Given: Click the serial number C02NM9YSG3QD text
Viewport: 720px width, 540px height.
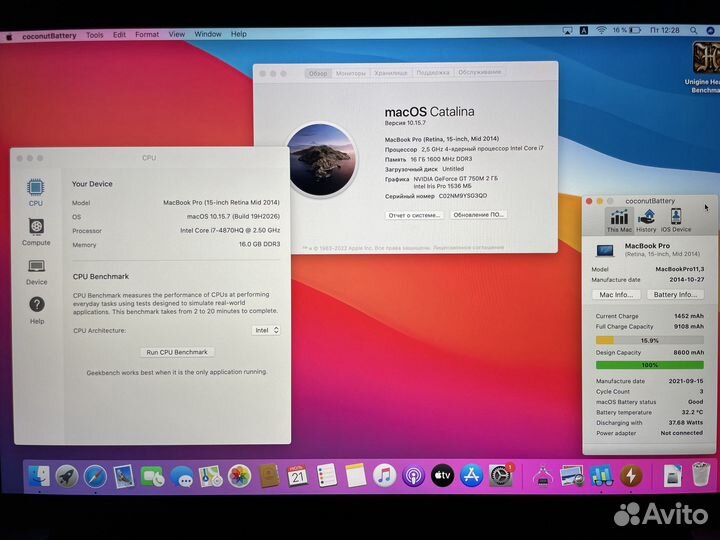Looking at the screenshot, I should click(463, 196).
